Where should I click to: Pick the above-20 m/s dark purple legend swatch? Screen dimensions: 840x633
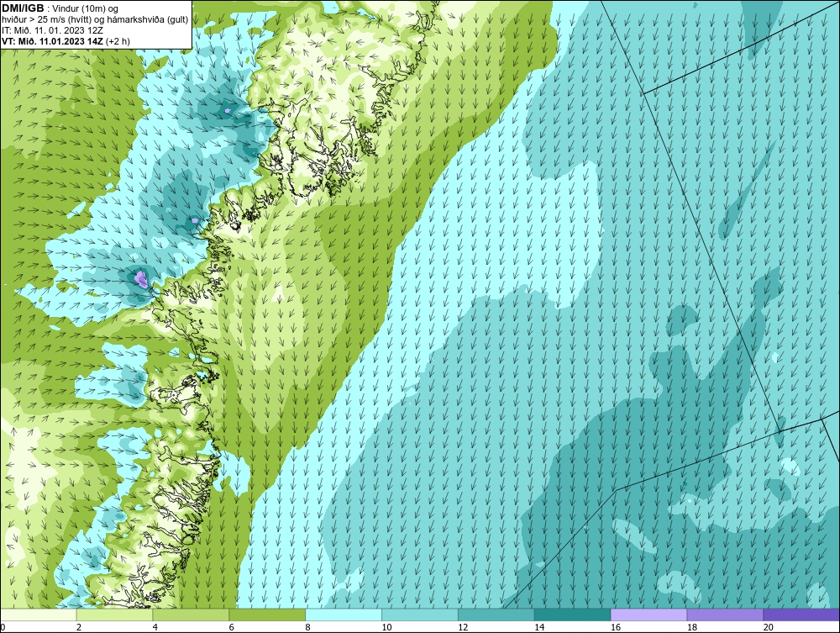[801, 615]
